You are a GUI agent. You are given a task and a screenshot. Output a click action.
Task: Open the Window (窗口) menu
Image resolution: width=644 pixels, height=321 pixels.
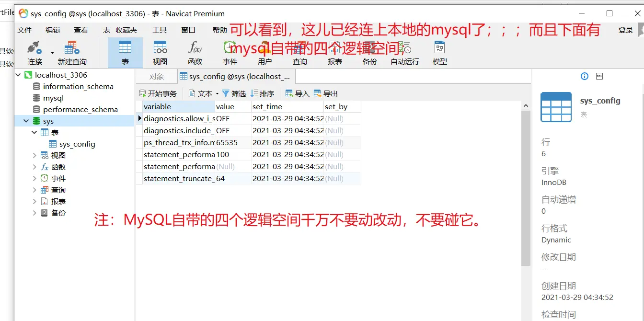click(188, 30)
